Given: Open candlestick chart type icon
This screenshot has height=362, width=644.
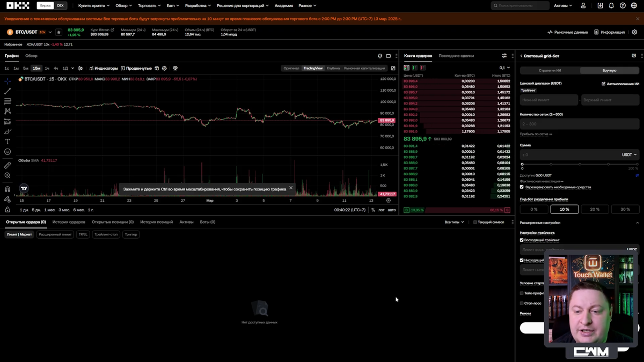Looking at the screenshot, I should point(80,68).
